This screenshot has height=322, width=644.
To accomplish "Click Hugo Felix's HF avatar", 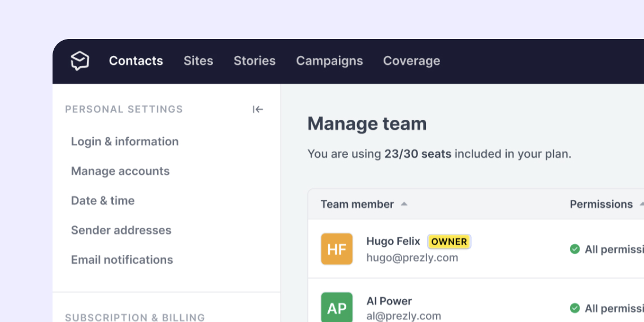I will coord(337,249).
